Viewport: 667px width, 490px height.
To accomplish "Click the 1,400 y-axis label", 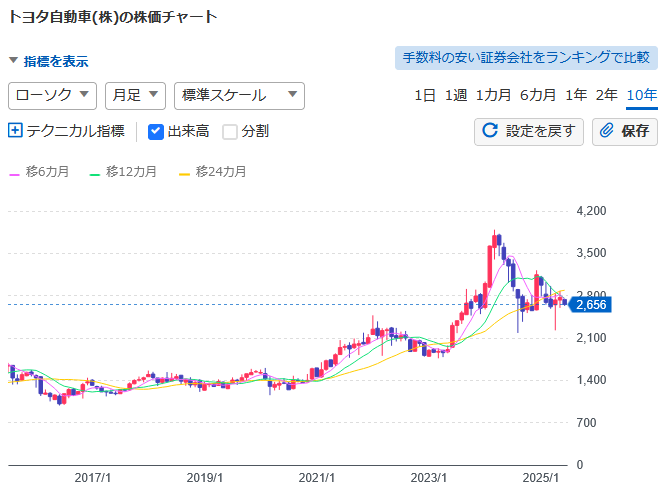I will [591, 380].
